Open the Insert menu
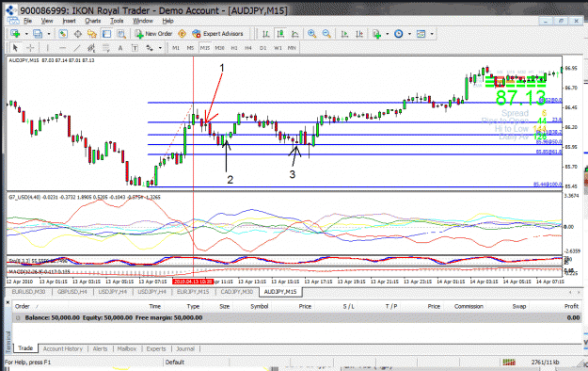 69,21
